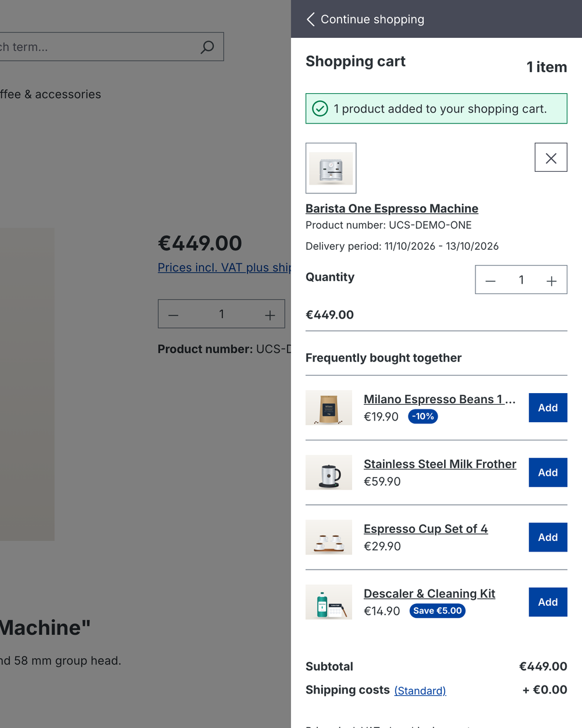Open Stainless Steel Milk Frother product link
Image resolution: width=582 pixels, height=728 pixels.
[x=440, y=464]
